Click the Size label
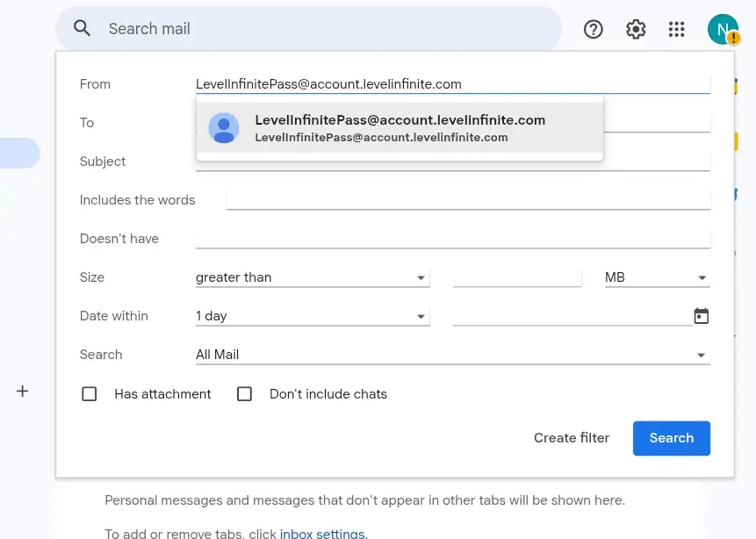Screen dimensions: 756x539 (92, 277)
